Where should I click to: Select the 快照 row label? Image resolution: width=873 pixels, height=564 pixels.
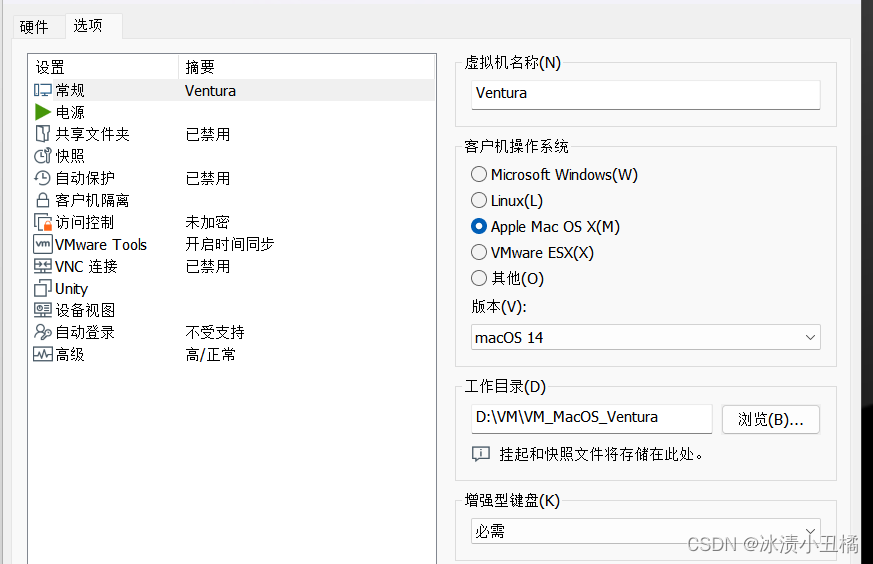point(70,156)
